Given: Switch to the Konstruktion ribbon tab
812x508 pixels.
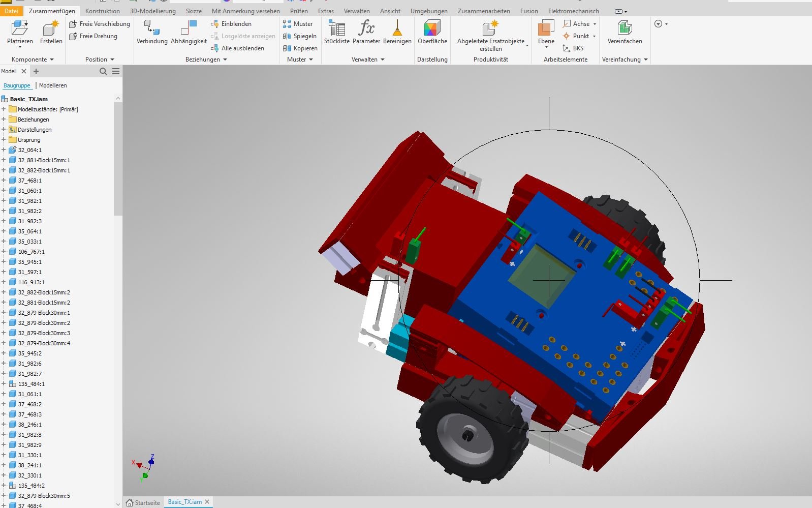Looking at the screenshot, I should (x=103, y=11).
